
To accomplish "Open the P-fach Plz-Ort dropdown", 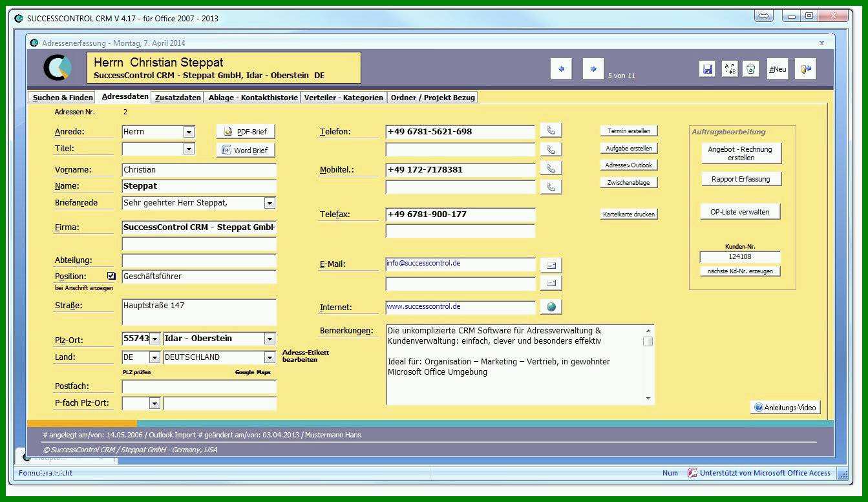I will tap(155, 403).
